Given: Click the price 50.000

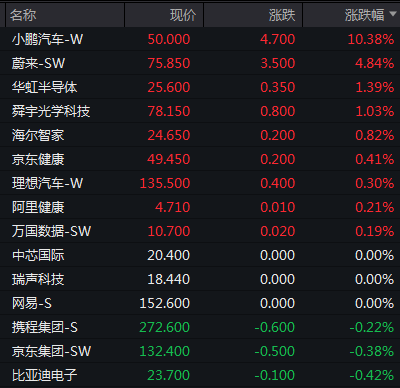Looking at the screenshot, I should tap(169, 39).
